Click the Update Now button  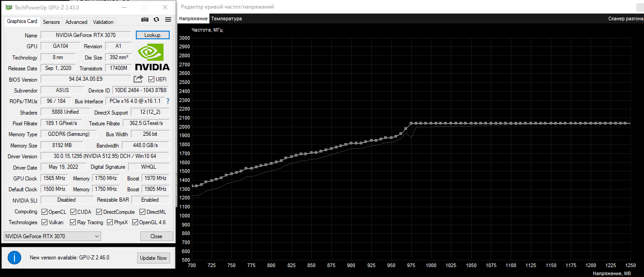click(x=154, y=258)
